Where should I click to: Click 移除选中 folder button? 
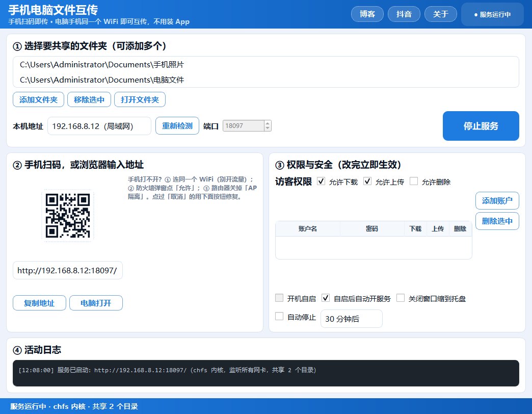[x=89, y=100]
